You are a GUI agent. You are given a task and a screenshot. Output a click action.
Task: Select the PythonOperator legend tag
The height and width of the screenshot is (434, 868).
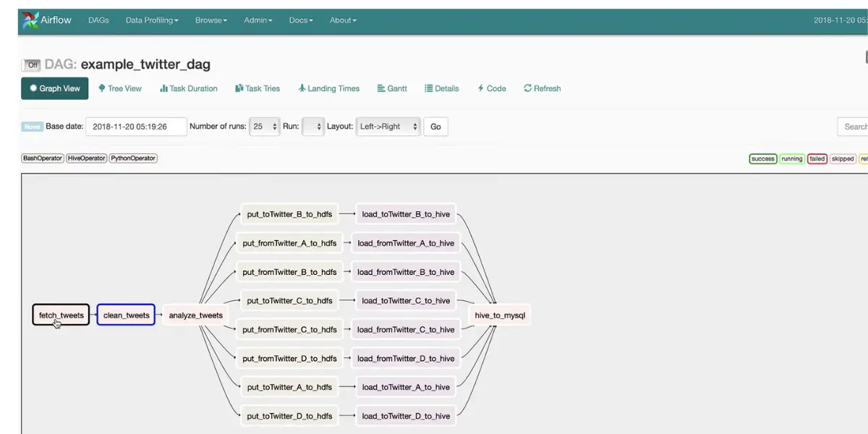point(133,158)
